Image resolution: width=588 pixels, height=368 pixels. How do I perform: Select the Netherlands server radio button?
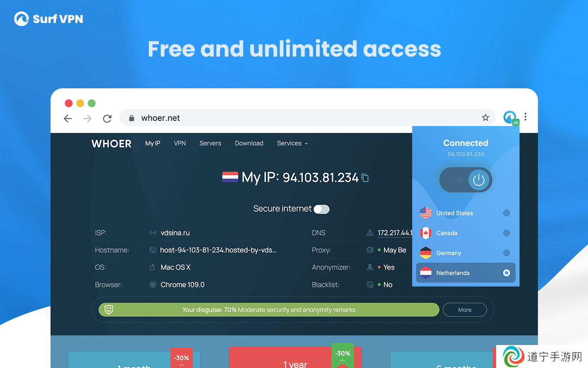pos(506,273)
